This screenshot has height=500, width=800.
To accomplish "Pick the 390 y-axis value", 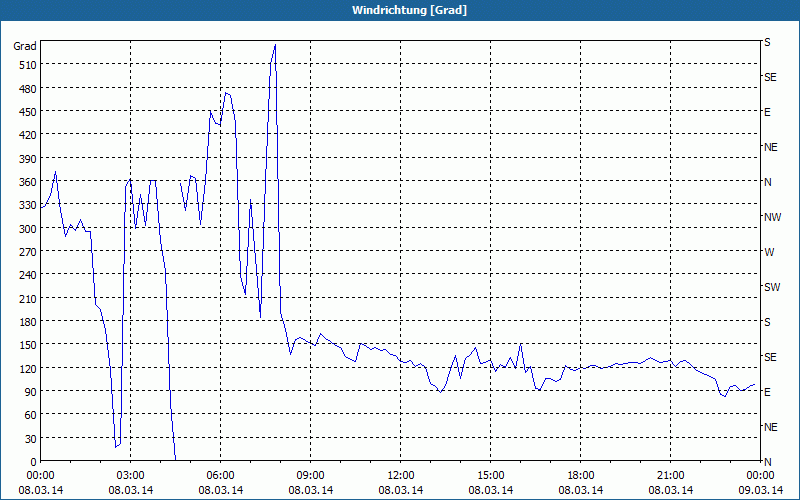I will click(x=27, y=159).
